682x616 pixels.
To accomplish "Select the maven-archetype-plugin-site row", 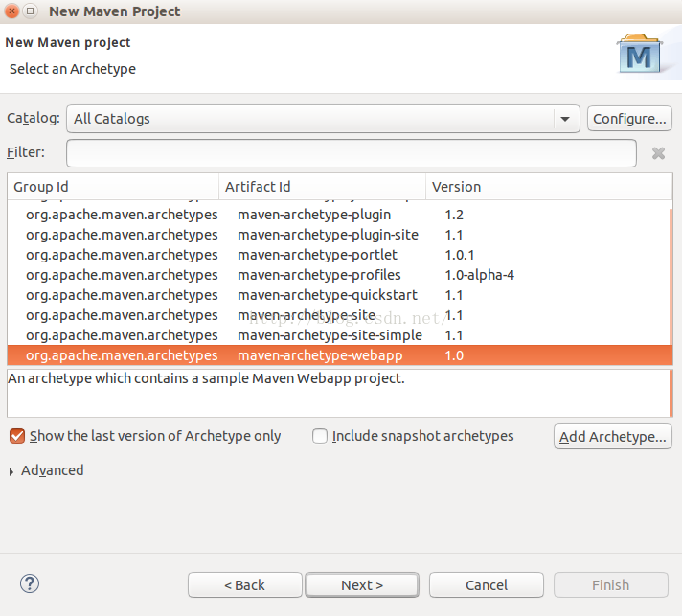I will (338, 235).
